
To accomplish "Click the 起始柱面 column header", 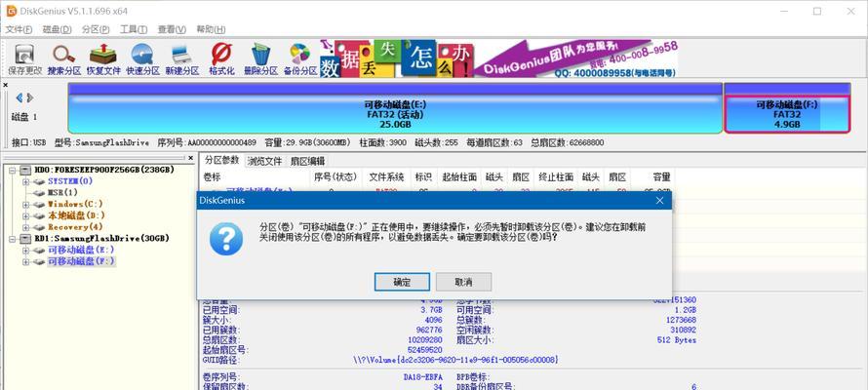I will 459,177.
